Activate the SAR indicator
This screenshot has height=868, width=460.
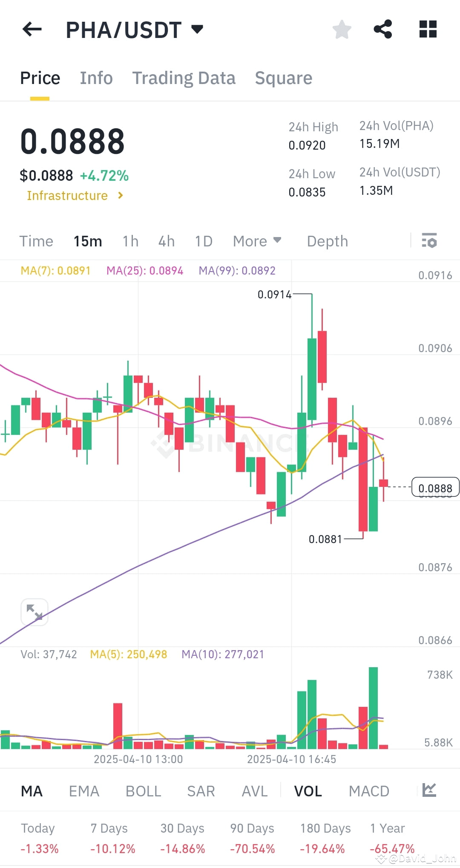(x=200, y=791)
